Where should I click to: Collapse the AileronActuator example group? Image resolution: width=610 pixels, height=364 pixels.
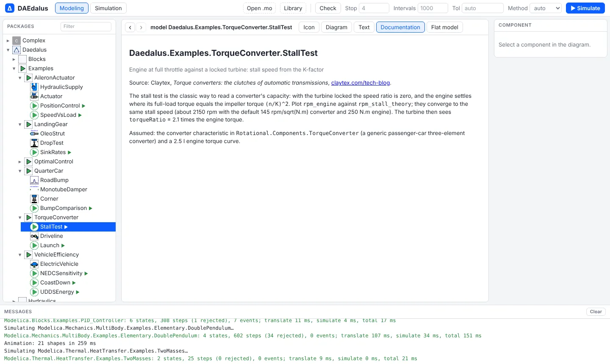[x=20, y=78]
